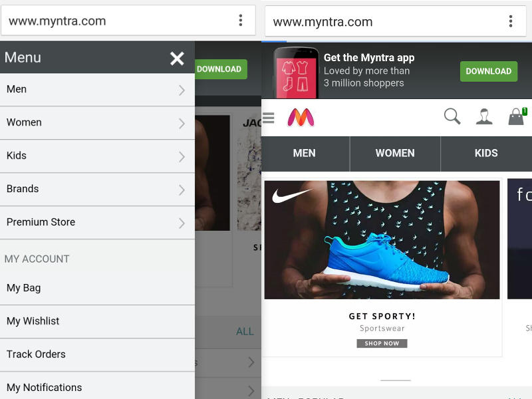Select the KIDS tab

tap(485, 154)
